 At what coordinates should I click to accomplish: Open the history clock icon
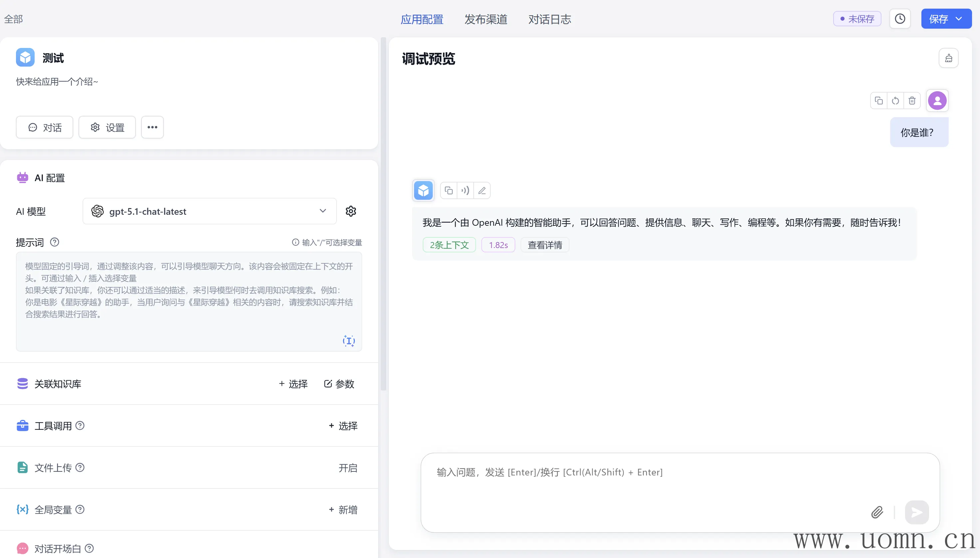(x=899, y=19)
